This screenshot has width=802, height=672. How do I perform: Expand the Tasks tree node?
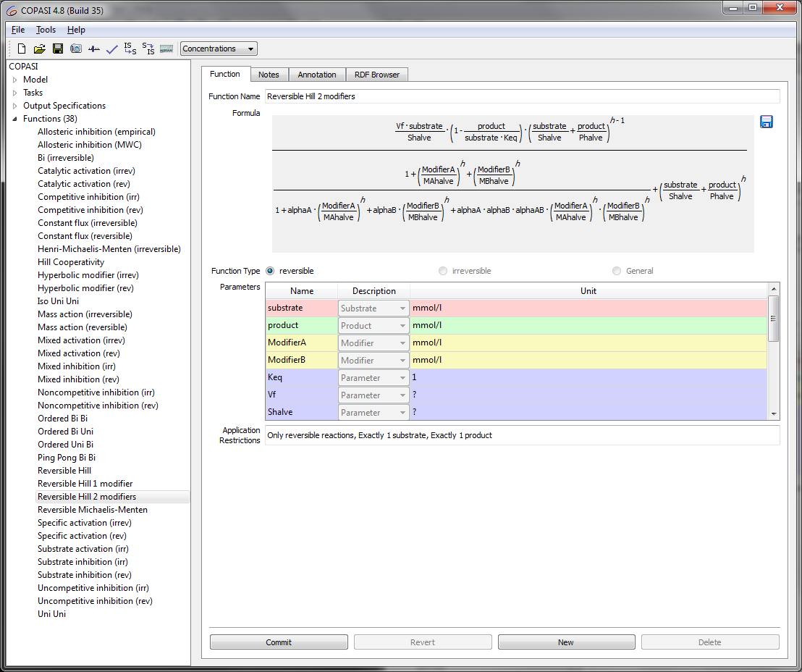14,93
